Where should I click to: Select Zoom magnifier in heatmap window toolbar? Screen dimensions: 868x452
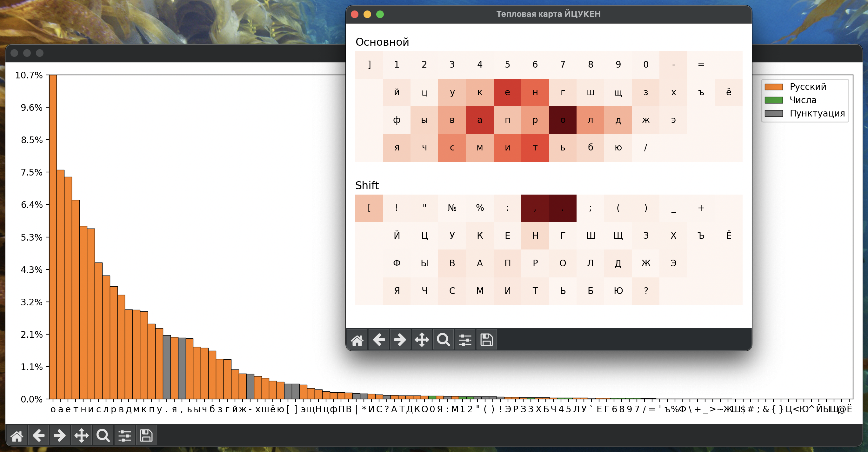pyautogui.click(x=443, y=340)
